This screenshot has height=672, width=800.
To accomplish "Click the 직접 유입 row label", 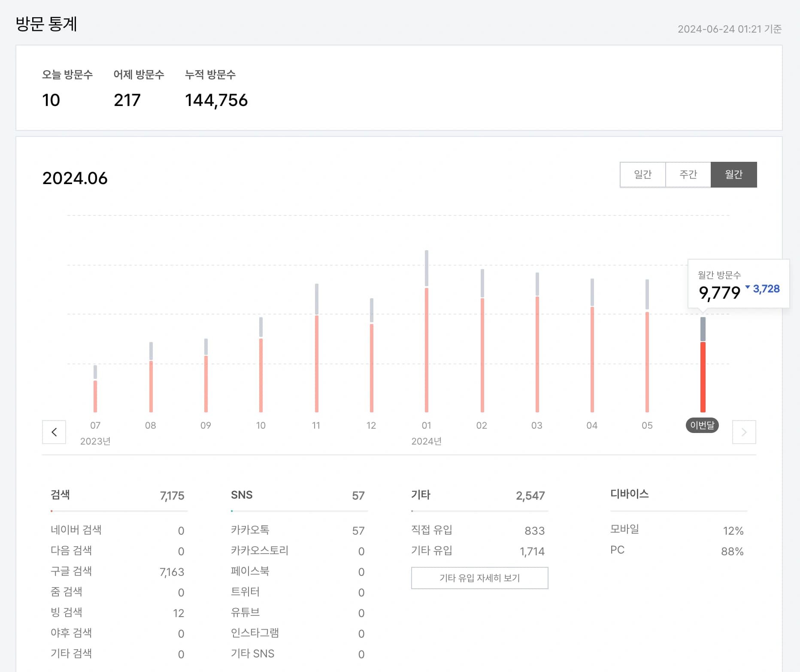I will tap(432, 530).
